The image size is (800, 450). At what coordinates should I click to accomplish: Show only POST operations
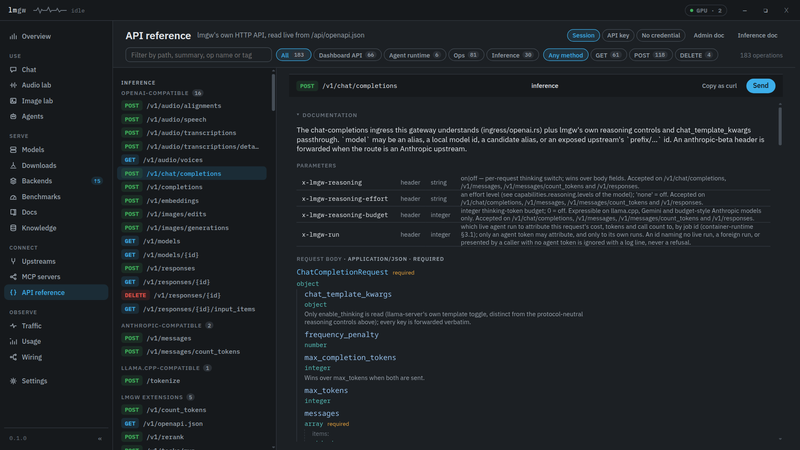[651, 55]
